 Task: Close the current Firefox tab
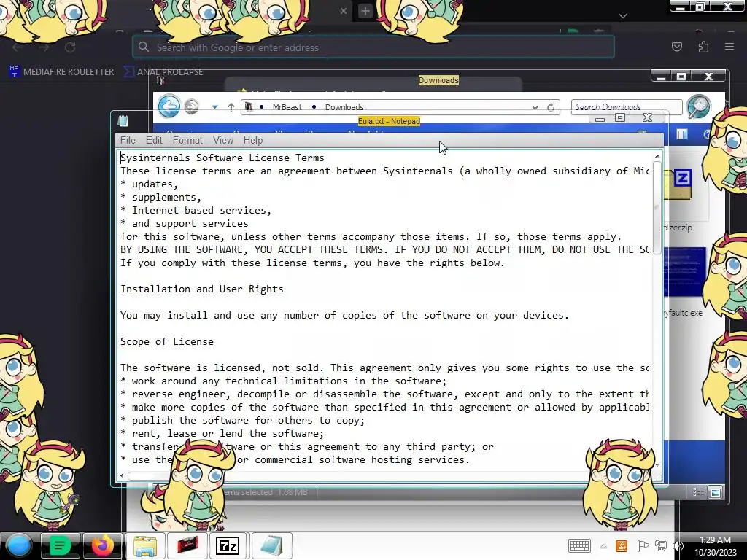[x=344, y=11]
